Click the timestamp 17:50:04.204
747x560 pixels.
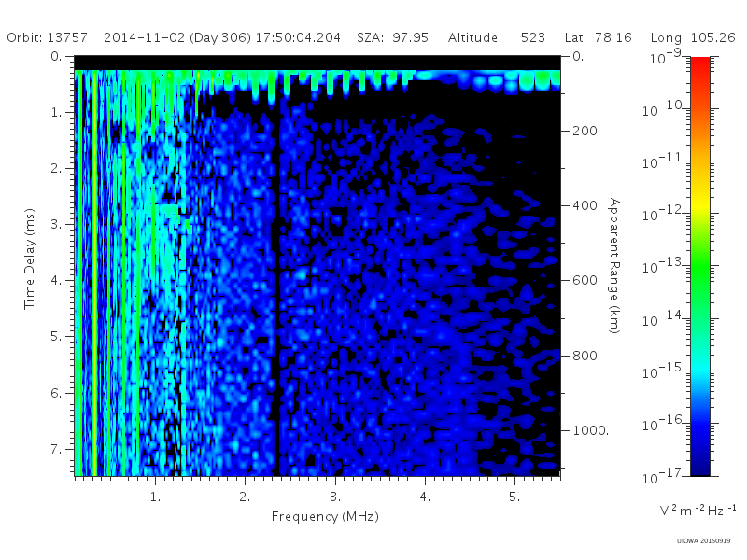[298, 37]
